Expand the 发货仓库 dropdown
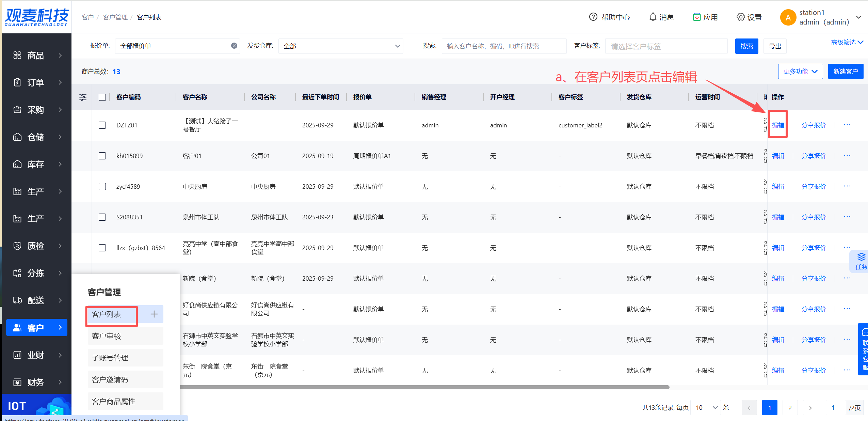Image resolution: width=868 pixels, height=421 pixels. [x=340, y=46]
